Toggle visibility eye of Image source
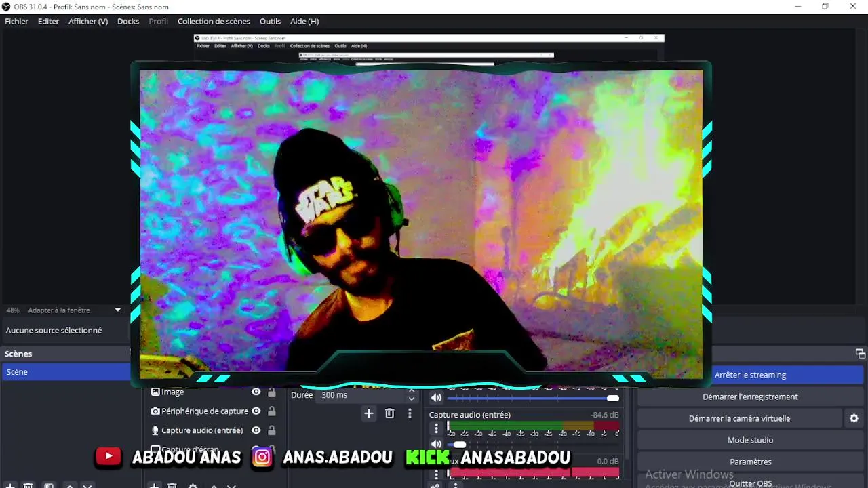Image resolution: width=868 pixels, height=488 pixels. pos(256,392)
